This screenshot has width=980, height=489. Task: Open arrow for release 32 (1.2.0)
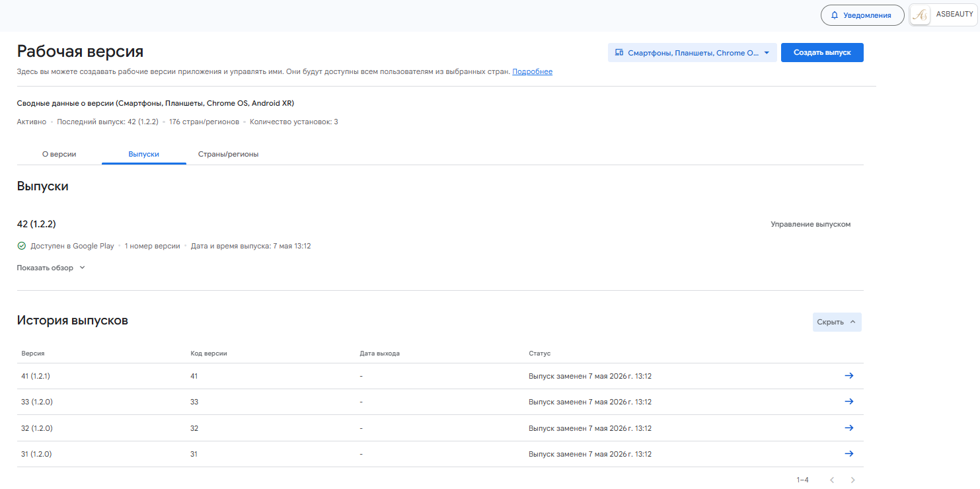tap(849, 428)
